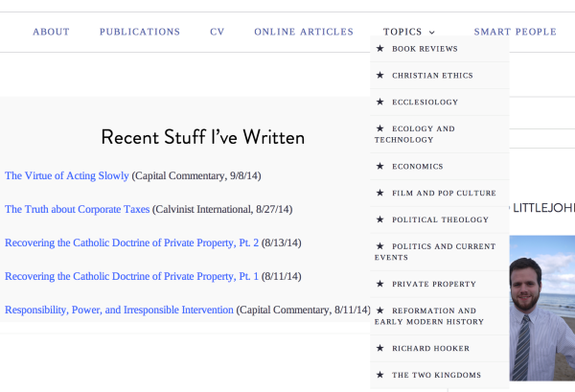Navigate to the CV page
Viewport: 575px width, 392px height.
click(218, 32)
